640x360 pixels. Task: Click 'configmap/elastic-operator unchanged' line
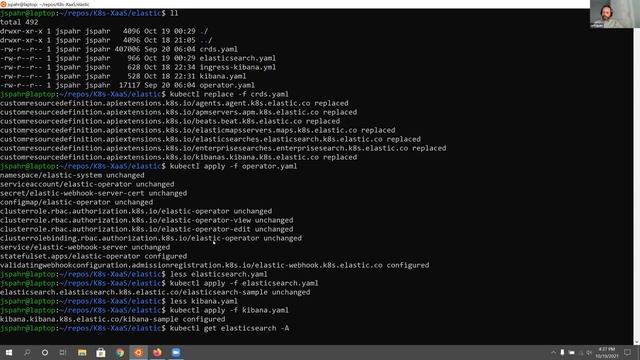tap(77, 202)
